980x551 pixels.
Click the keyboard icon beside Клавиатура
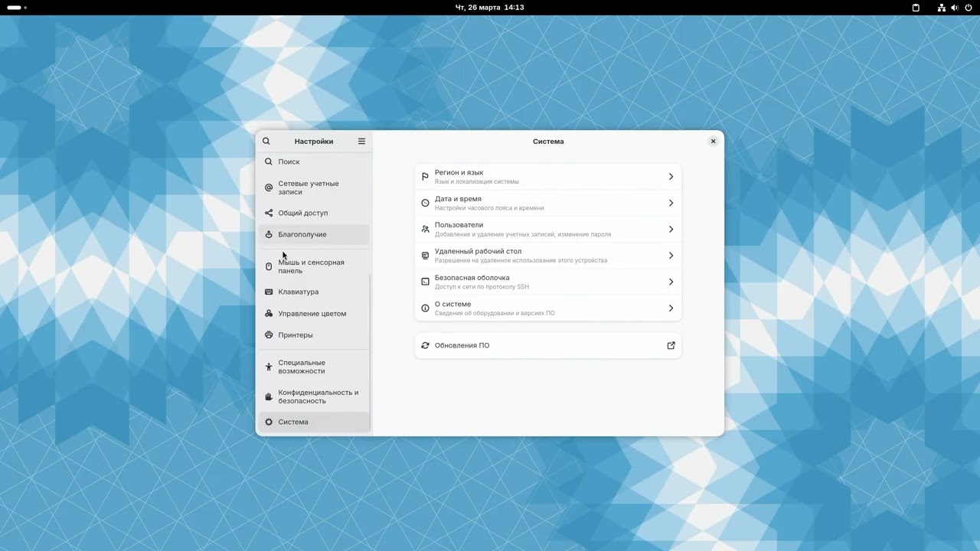click(x=269, y=292)
